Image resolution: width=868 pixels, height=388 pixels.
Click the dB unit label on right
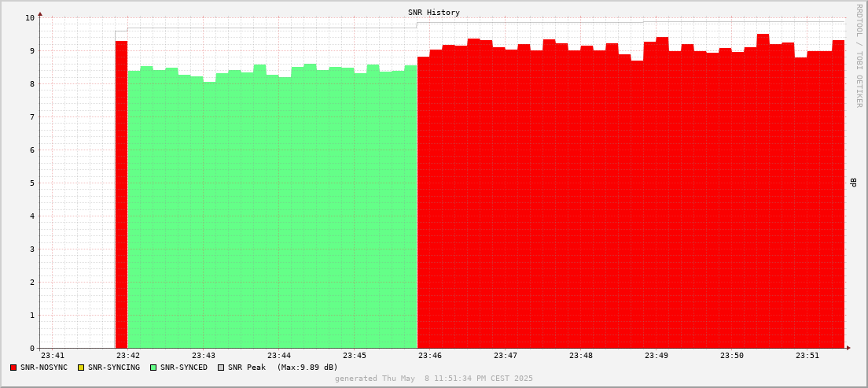pyautogui.click(x=854, y=183)
